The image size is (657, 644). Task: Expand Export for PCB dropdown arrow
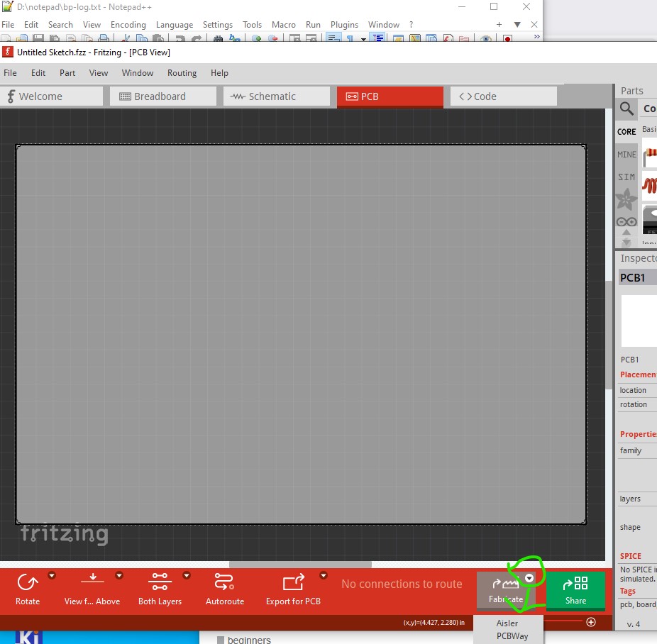[x=324, y=575]
